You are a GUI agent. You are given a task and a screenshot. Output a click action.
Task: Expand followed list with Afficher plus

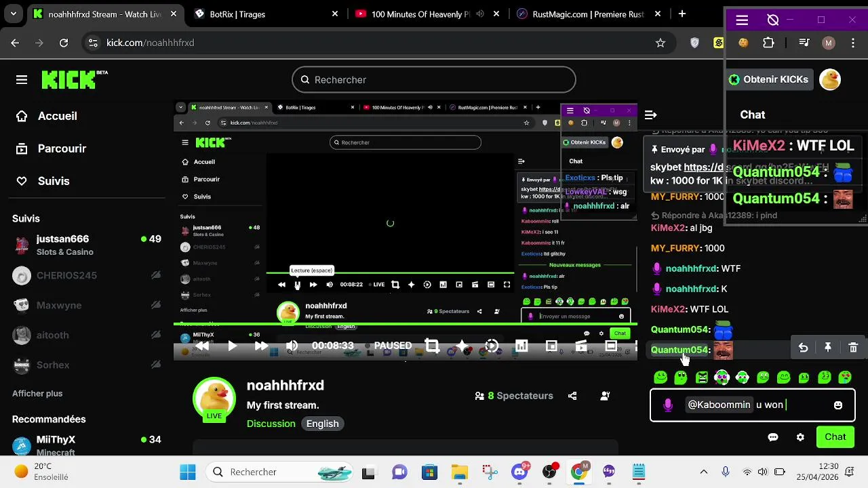tap(37, 393)
